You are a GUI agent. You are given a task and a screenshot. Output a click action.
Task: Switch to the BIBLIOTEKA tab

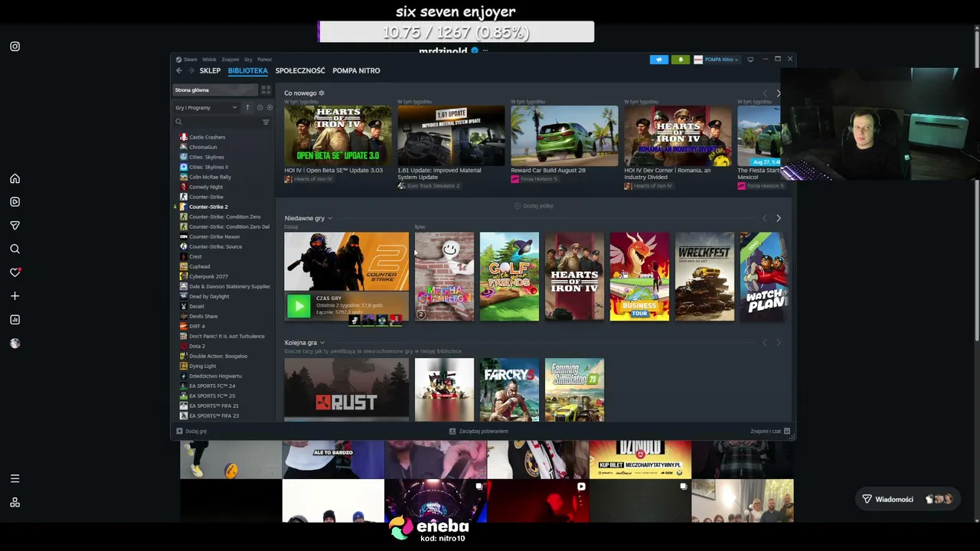pos(247,70)
